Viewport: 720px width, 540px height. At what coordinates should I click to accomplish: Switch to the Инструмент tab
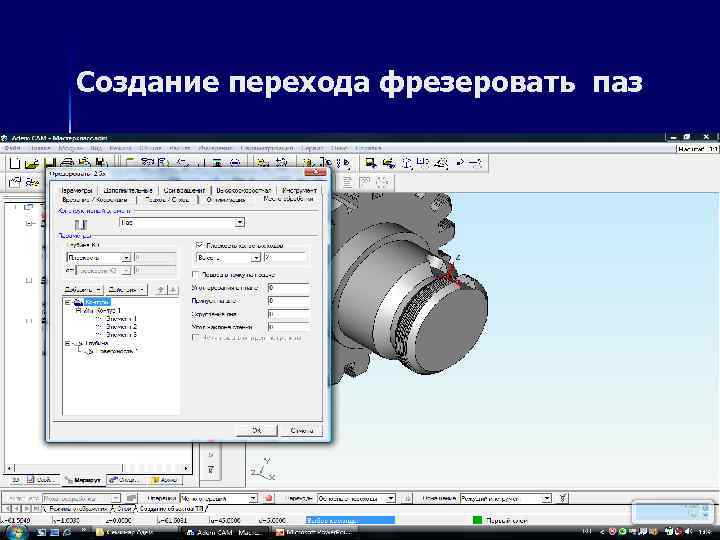[x=299, y=190]
